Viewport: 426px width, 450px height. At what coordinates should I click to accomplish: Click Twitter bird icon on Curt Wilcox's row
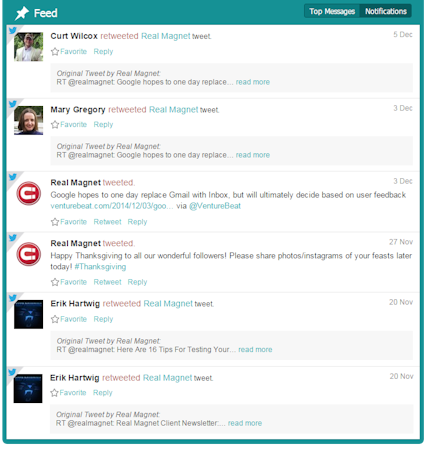click(x=13, y=30)
